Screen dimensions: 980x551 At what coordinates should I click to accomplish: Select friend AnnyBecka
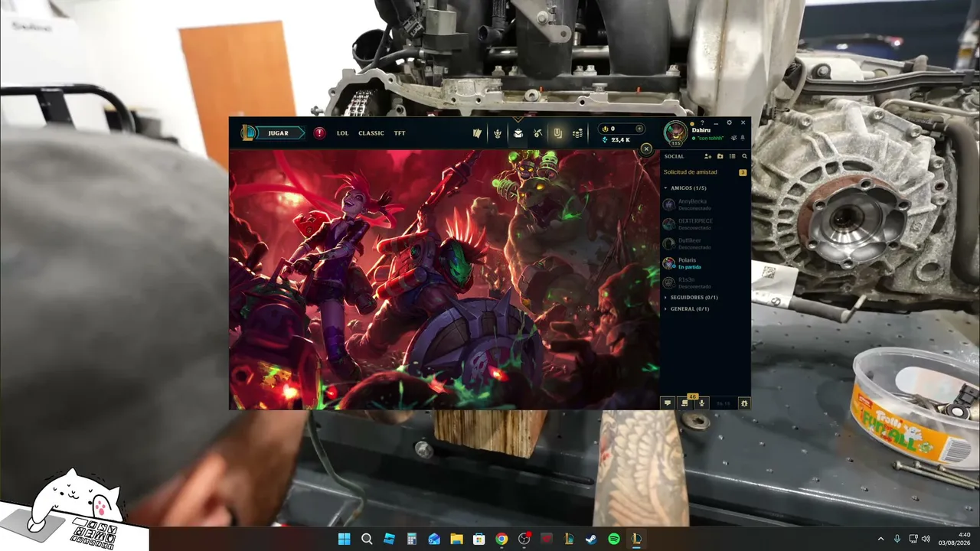[705, 204]
